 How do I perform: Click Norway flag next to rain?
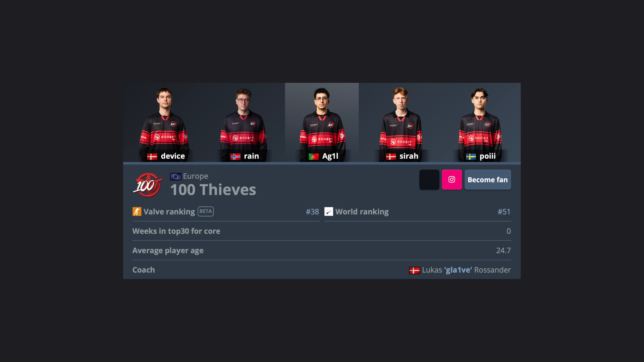pos(235,157)
